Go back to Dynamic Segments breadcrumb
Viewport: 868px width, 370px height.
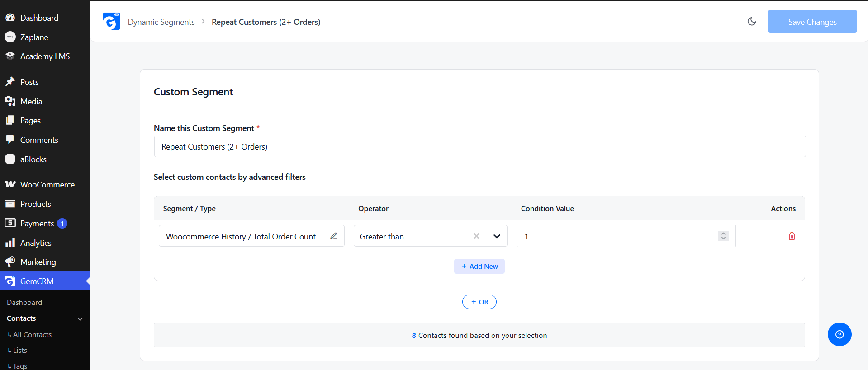click(161, 22)
